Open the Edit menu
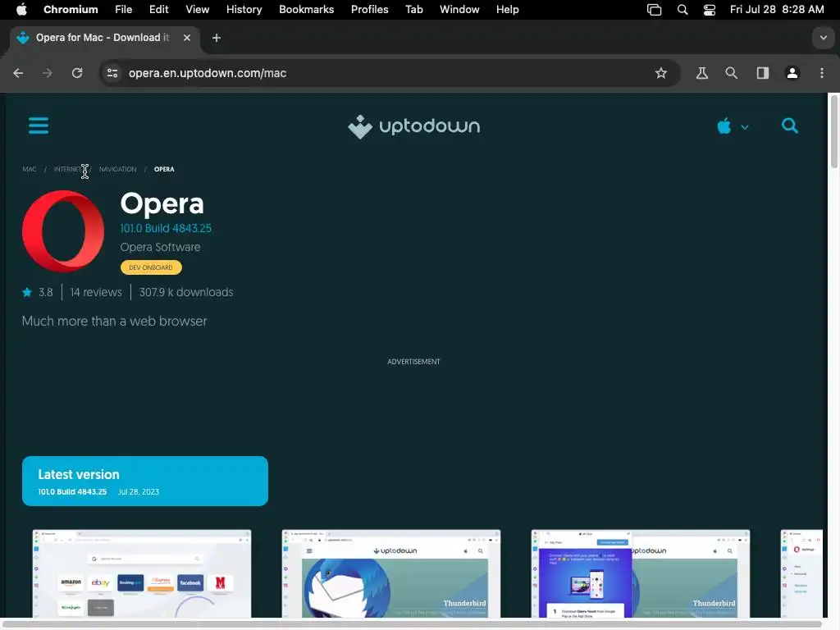The image size is (840, 630). (158, 9)
